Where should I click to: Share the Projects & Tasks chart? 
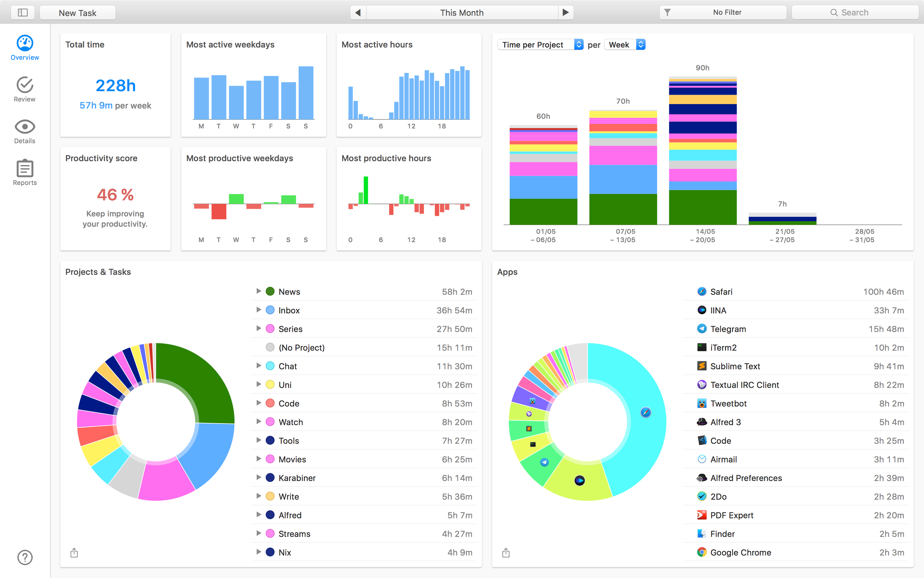click(x=74, y=552)
